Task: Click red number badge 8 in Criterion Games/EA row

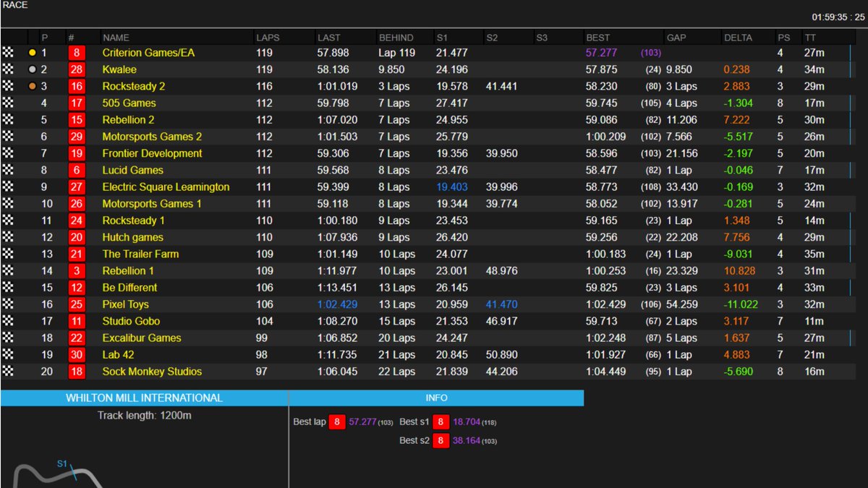Action: click(77, 53)
